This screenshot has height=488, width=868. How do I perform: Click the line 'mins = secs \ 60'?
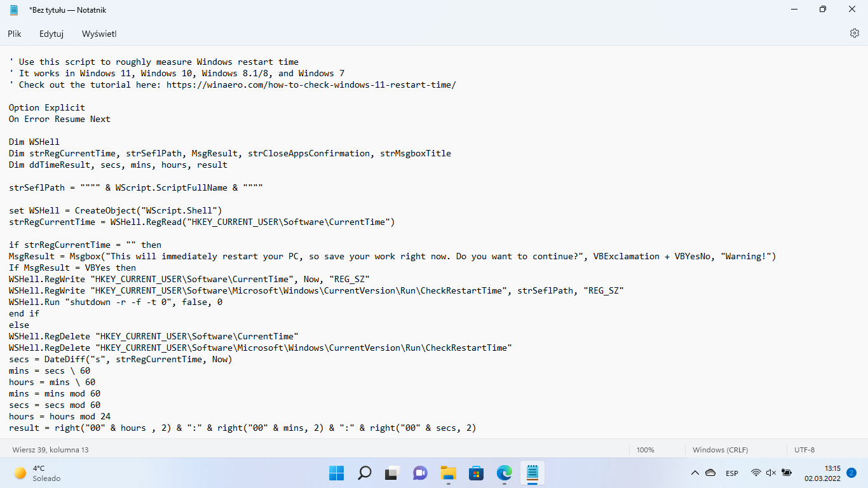pos(50,370)
